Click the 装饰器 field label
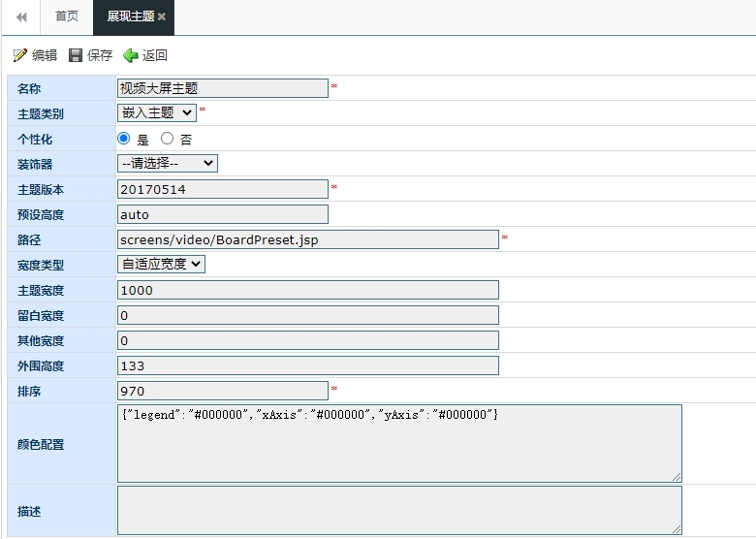The width and height of the screenshot is (756, 539). (35, 165)
